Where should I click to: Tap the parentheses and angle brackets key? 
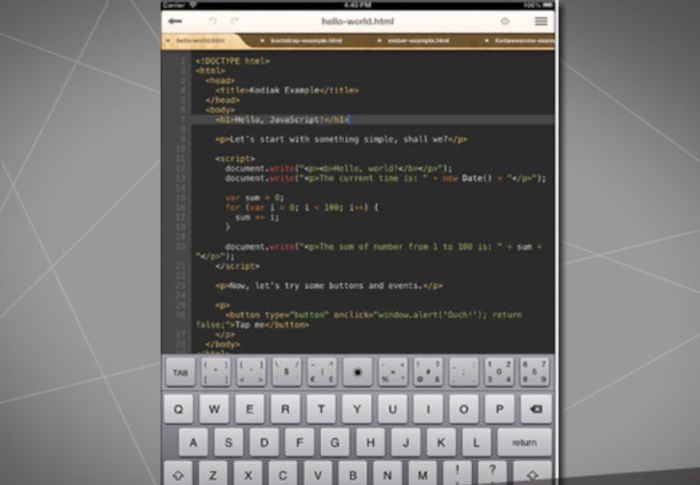(x=251, y=372)
